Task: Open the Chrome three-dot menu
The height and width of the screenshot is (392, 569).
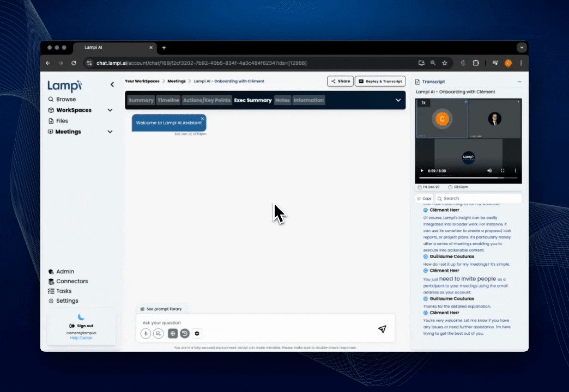Action: [x=521, y=63]
